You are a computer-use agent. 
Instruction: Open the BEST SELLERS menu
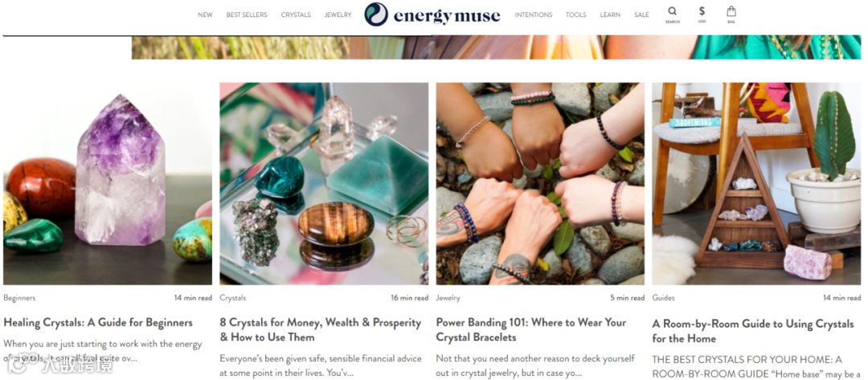(x=247, y=15)
